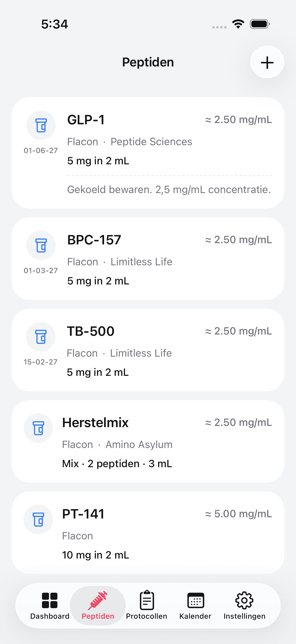Switch to the Protocollen tab
The width and height of the screenshot is (296, 644).
pos(147,605)
